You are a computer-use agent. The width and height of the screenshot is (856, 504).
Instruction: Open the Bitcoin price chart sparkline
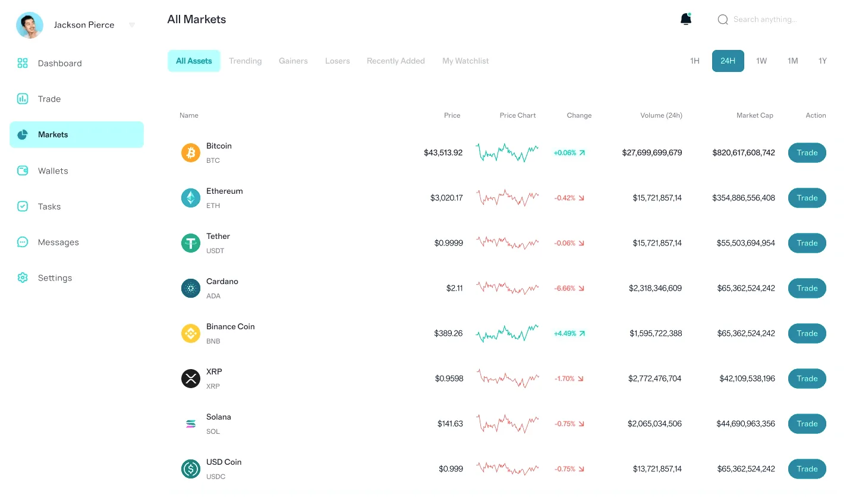pyautogui.click(x=507, y=153)
